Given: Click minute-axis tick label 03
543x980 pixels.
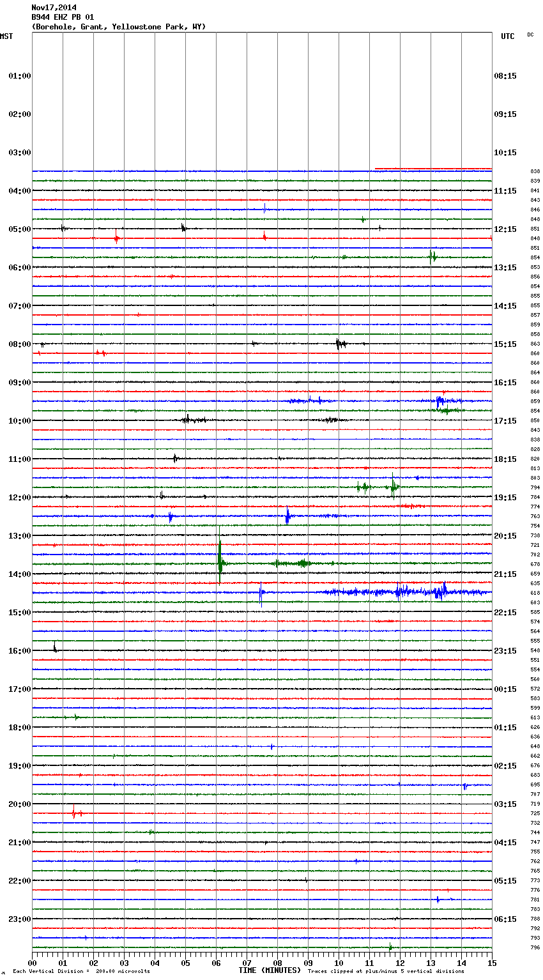Looking at the screenshot, I should click(124, 963).
